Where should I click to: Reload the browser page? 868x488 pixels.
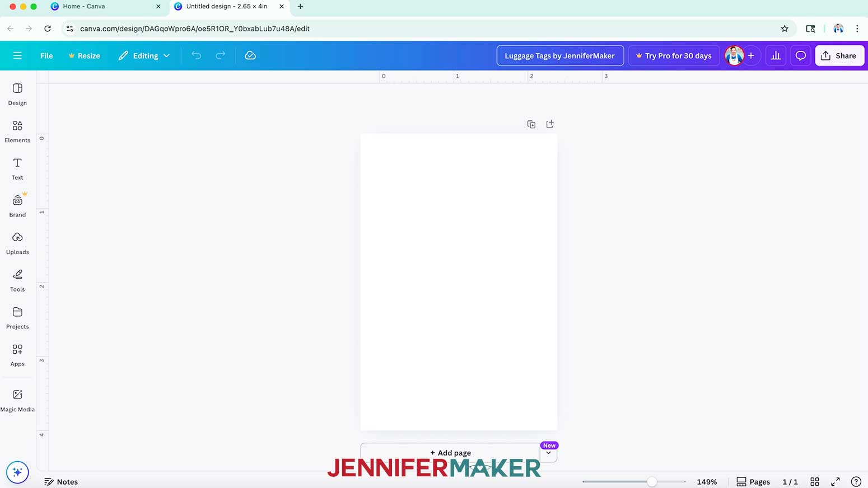tap(48, 29)
